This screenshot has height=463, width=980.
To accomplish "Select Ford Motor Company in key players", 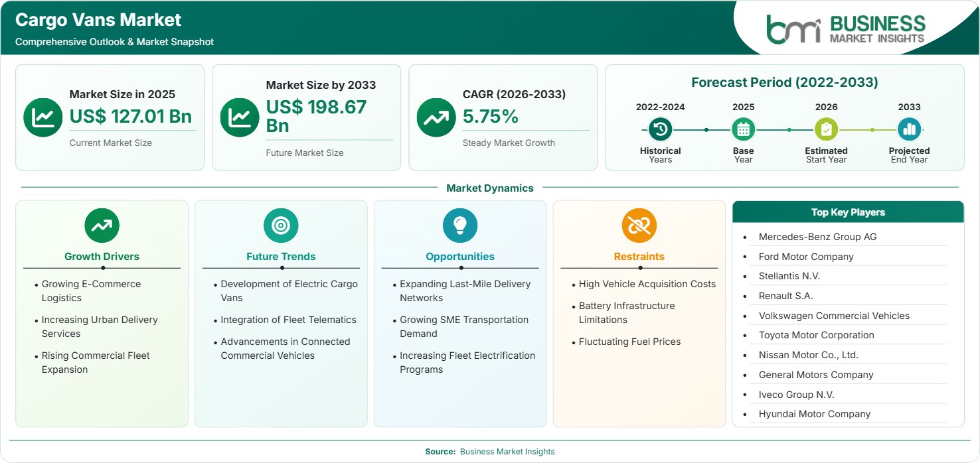I will pyautogui.click(x=806, y=257).
